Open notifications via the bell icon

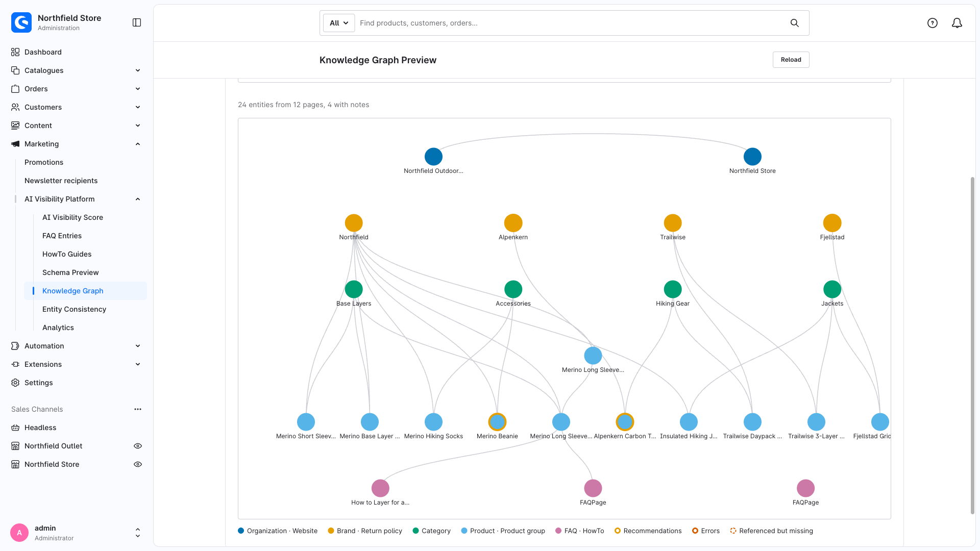tap(957, 23)
